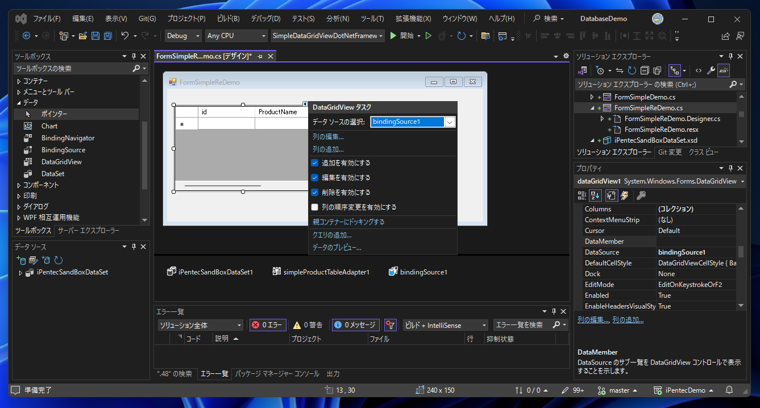Toggle the Enable Adding checkbox
This screenshot has width=760, height=408.
click(x=315, y=163)
